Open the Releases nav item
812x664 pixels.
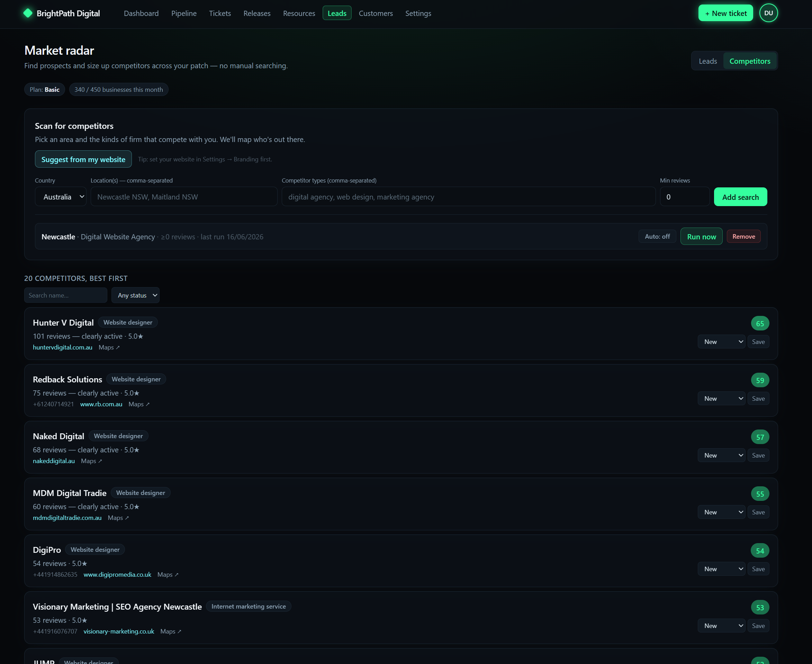pos(257,14)
